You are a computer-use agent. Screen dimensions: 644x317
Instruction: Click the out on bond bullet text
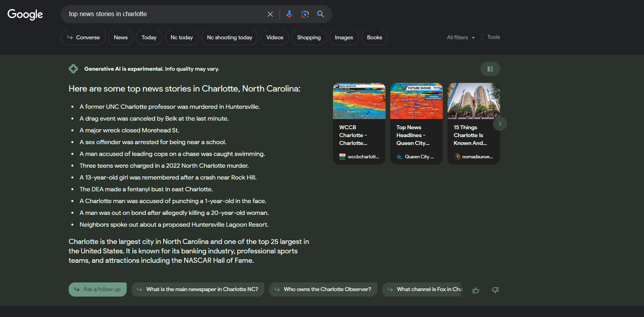tap(174, 213)
